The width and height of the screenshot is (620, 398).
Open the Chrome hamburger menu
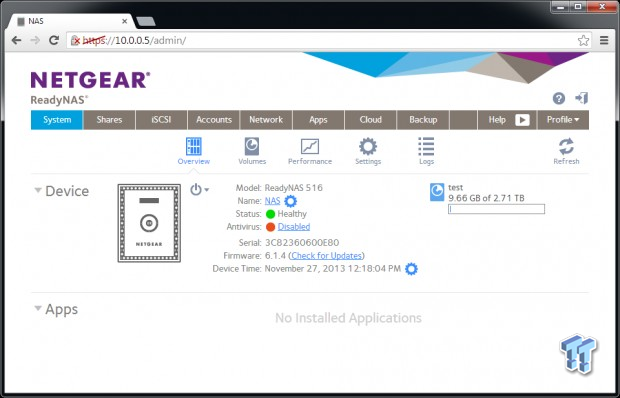(x=604, y=40)
